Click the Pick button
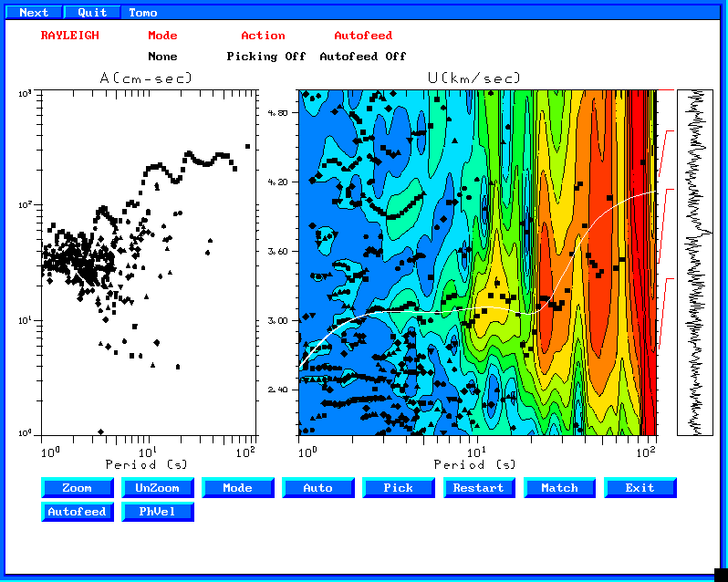728x582 pixels. click(399, 488)
